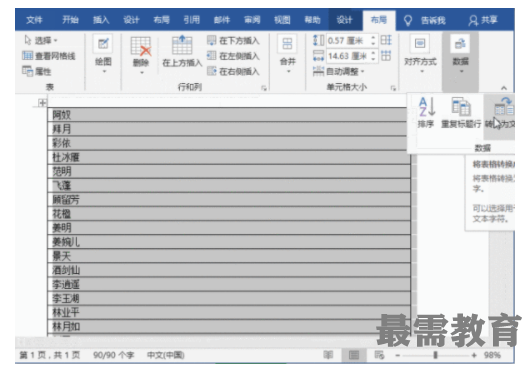Select the cell 拜月
The image size is (528, 370).
click(x=229, y=129)
